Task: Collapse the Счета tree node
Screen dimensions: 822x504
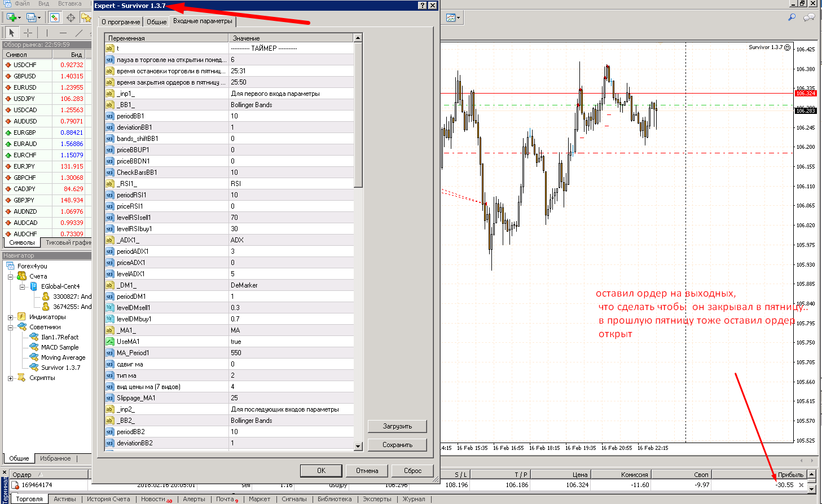Action: (10, 277)
